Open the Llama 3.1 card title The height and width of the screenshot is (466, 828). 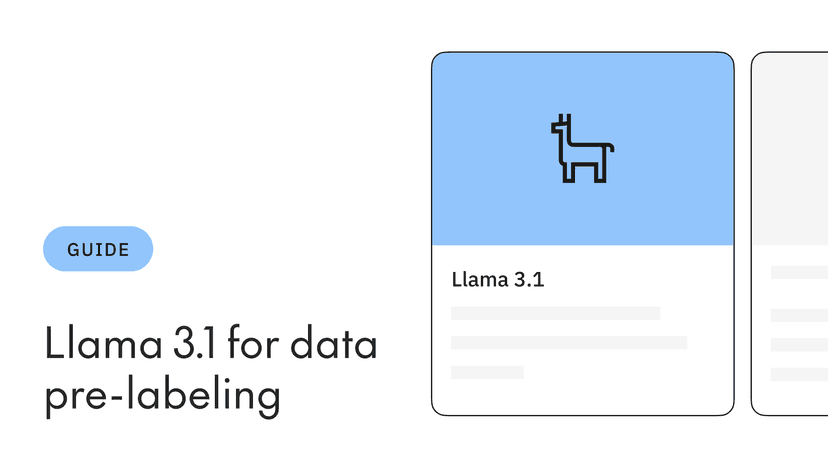498,280
